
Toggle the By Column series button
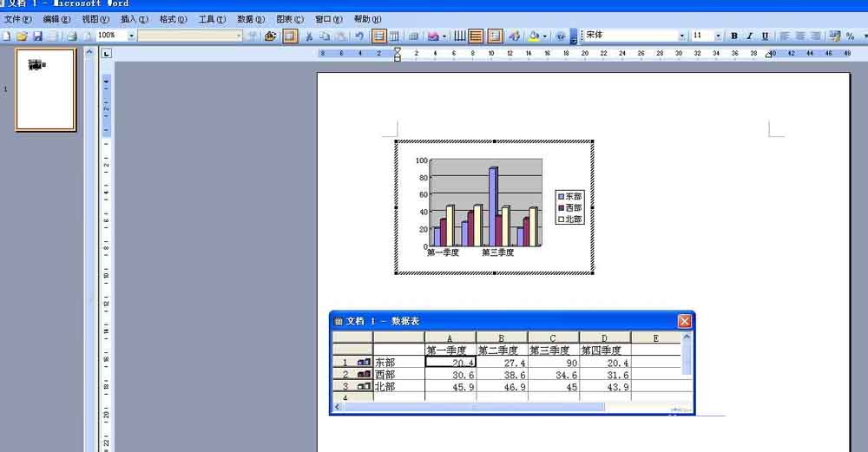point(394,36)
